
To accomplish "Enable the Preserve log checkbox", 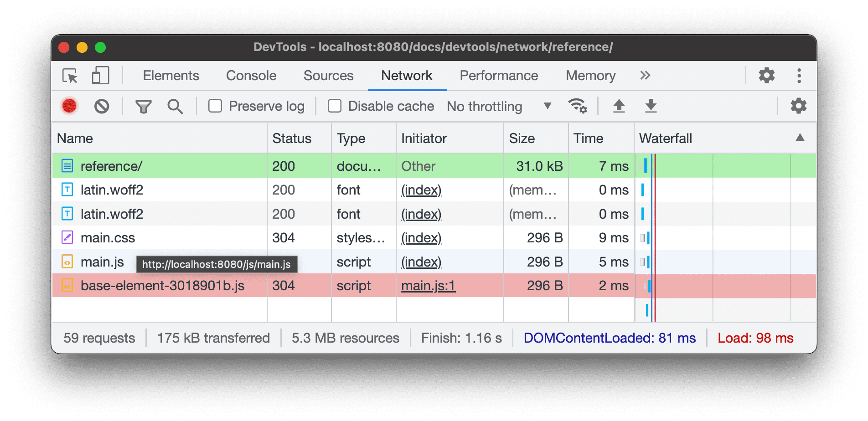I will 215,106.
